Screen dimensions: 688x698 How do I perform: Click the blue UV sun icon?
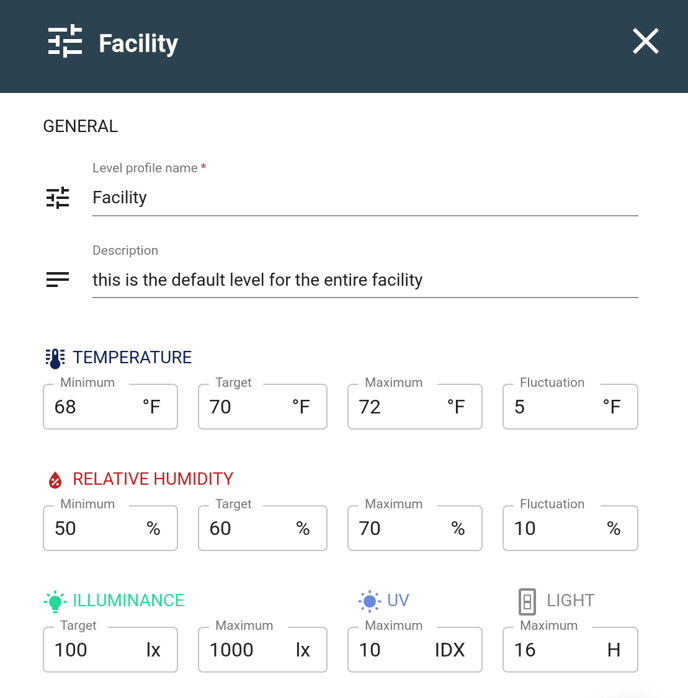pyautogui.click(x=369, y=601)
